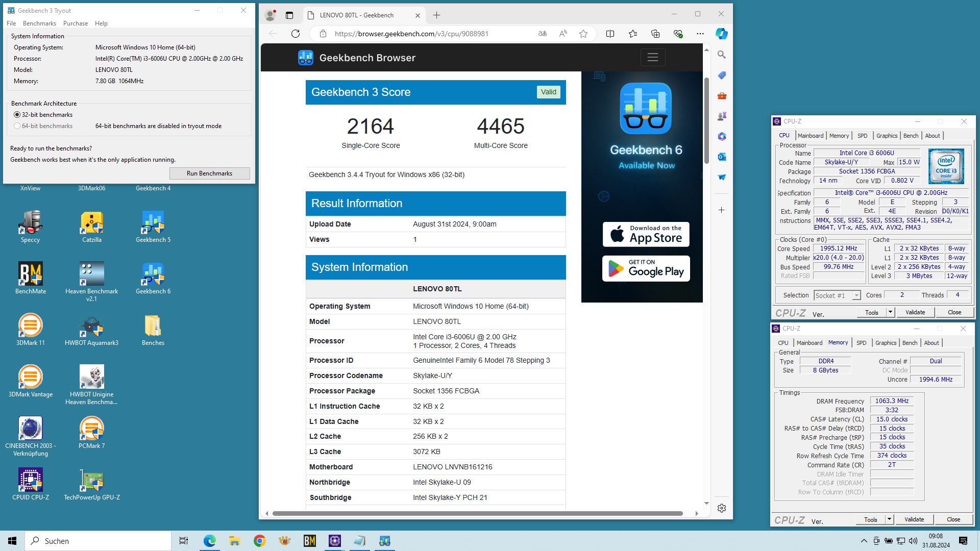
Task: Switch to Graphics tab in lower CPU-Z
Action: click(886, 343)
